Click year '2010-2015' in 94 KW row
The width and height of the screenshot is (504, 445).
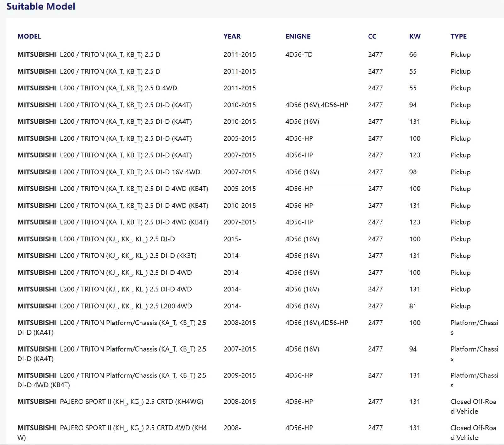coord(240,105)
